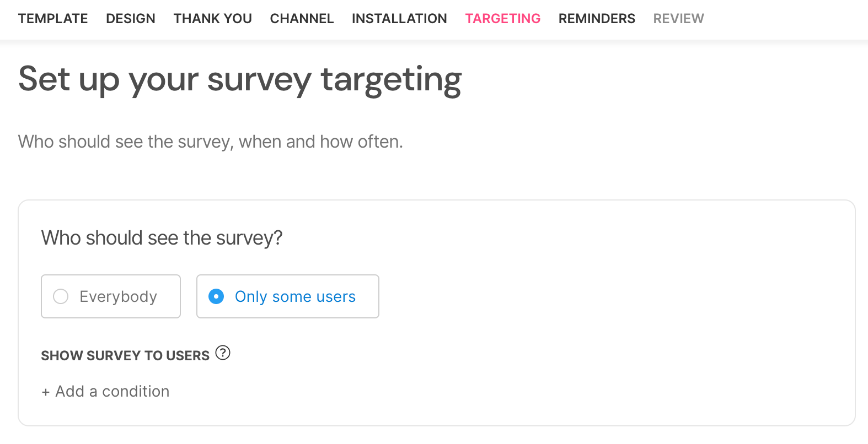Image resolution: width=868 pixels, height=444 pixels.
Task: Select the active Targeting step
Action: (503, 19)
